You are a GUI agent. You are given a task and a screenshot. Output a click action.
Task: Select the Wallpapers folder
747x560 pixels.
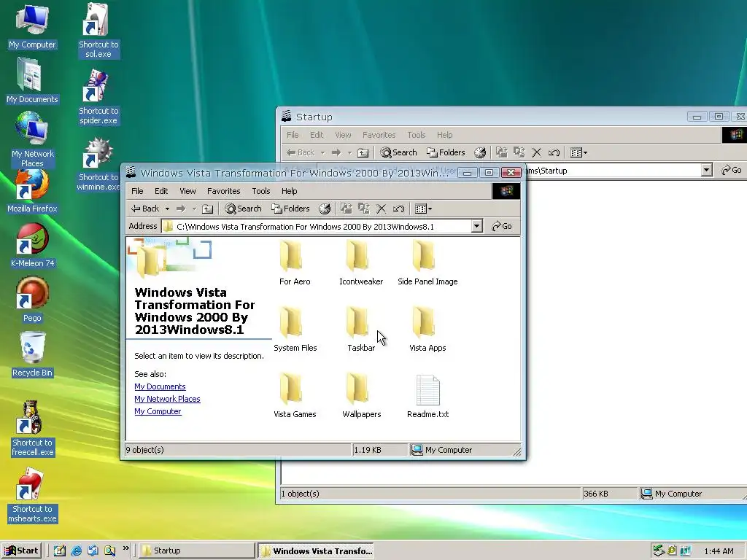click(x=361, y=395)
